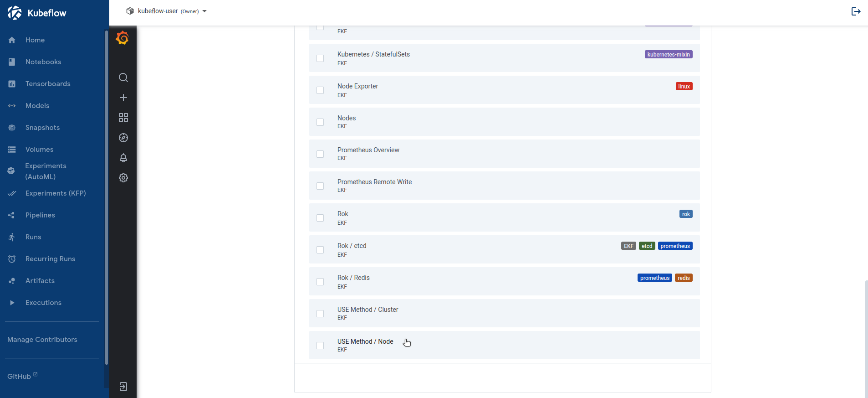Click the Recurring Runs clock icon

[12, 259]
